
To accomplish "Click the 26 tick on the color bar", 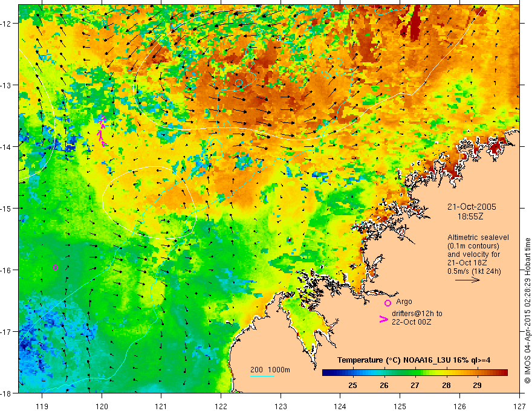I will pos(384,385).
